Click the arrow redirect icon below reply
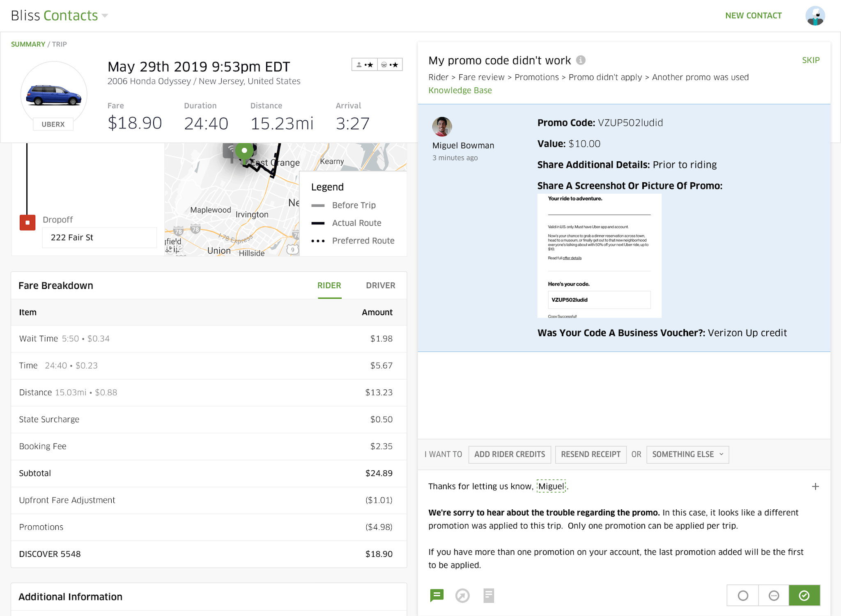 (x=462, y=595)
